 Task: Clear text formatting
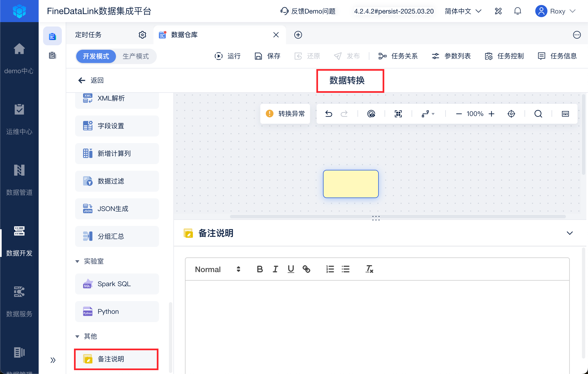pyautogui.click(x=369, y=269)
